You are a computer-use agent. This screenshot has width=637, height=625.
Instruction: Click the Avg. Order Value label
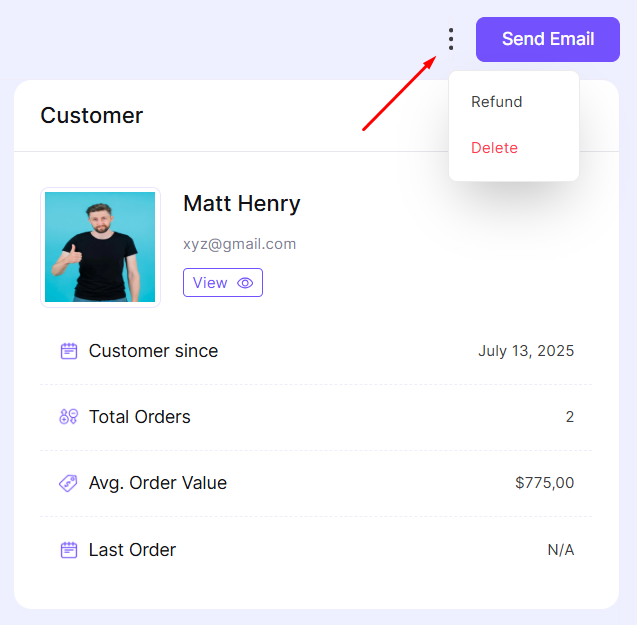coord(158,483)
